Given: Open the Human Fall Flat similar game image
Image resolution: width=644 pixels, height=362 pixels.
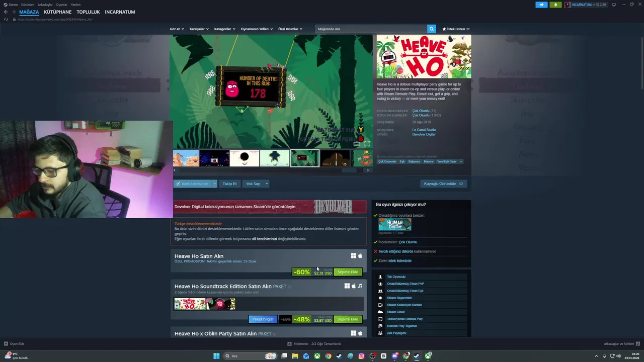Looking at the screenshot, I should click(394, 224).
